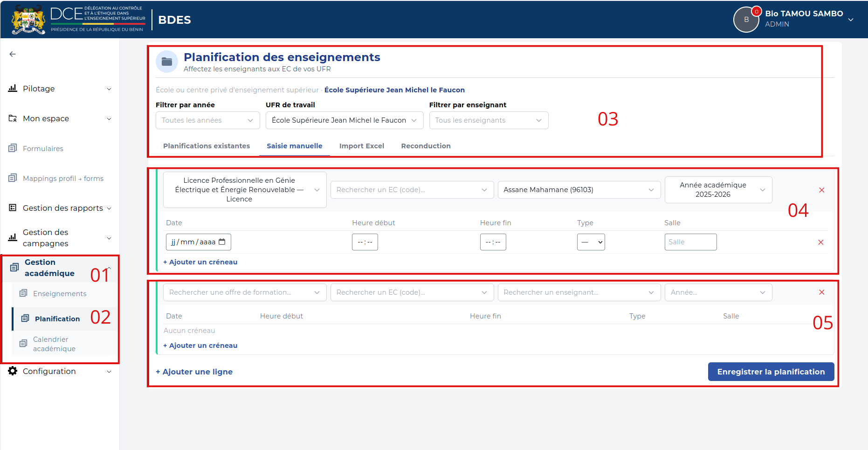The image size is (868, 450).
Task: Remove the second empty planning line
Action: 821,292
